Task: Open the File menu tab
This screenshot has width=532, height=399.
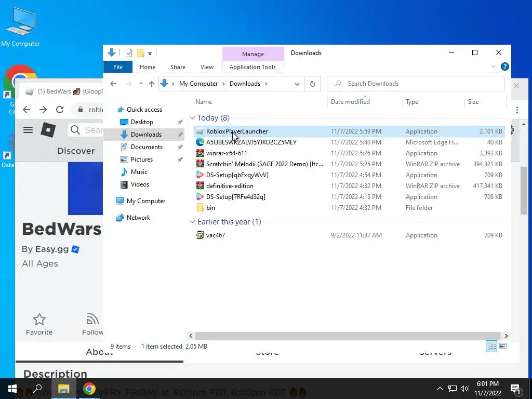Action: click(118, 67)
